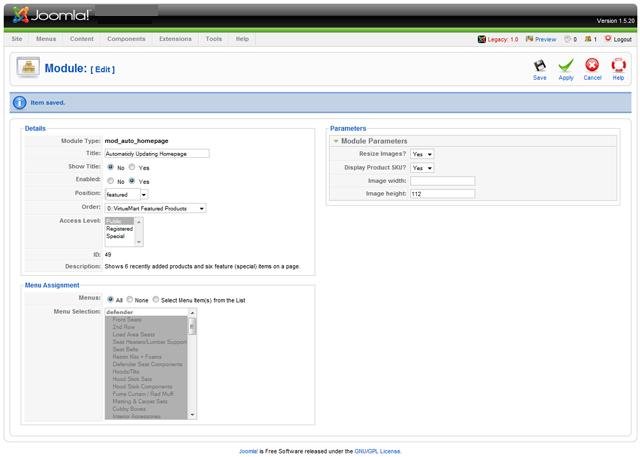The width and height of the screenshot is (640, 457).
Task: Open the Components menu
Action: [x=126, y=39]
